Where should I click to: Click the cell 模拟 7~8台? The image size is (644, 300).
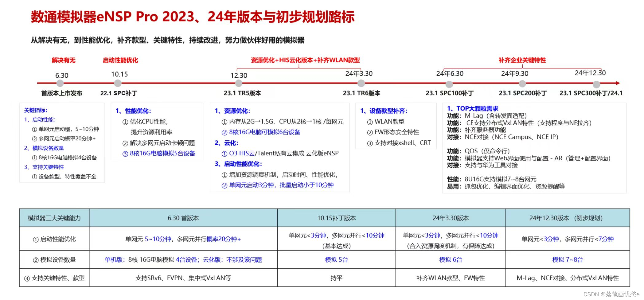pyautogui.click(x=568, y=260)
